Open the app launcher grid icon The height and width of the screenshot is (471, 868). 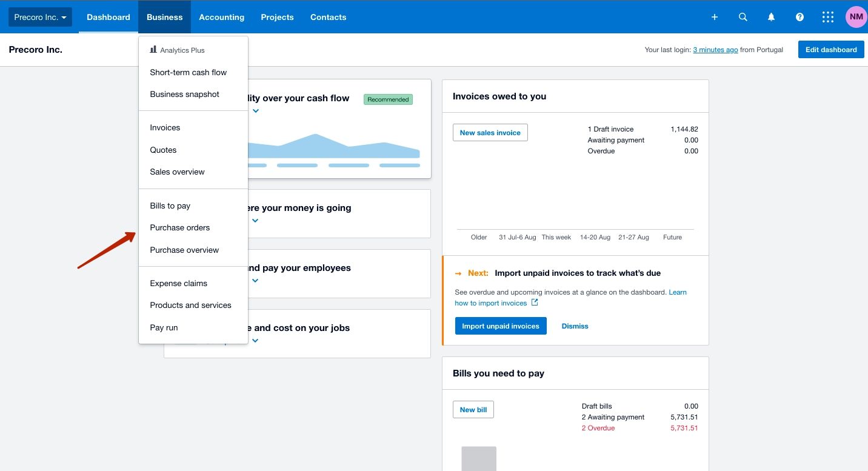coord(828,17)
